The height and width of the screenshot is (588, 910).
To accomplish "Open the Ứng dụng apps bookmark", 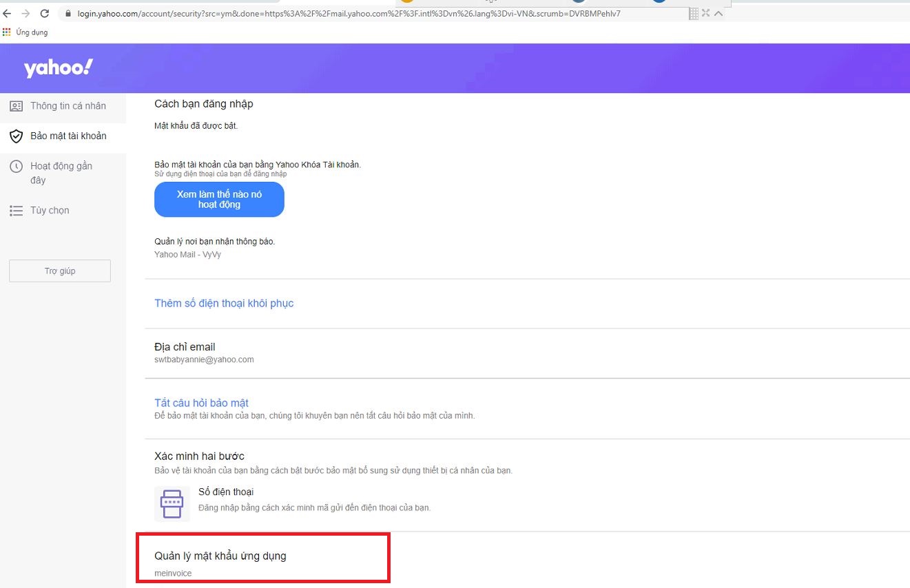I will click(x=25, y=32).
